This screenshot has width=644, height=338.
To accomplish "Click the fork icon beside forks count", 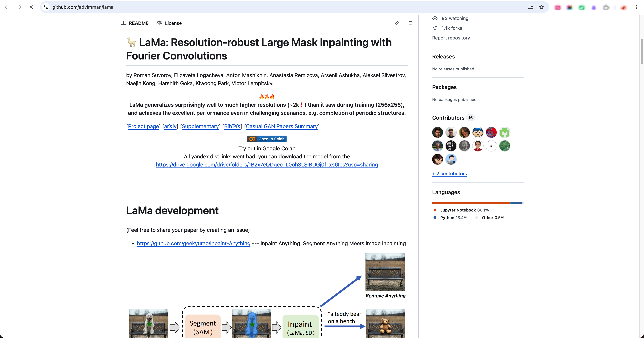I will (435, 28).
